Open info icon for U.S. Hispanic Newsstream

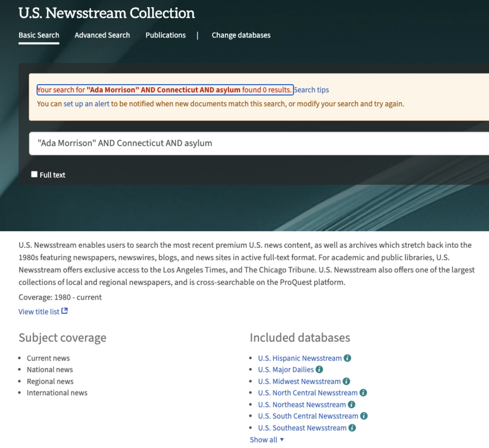(349, 358)
